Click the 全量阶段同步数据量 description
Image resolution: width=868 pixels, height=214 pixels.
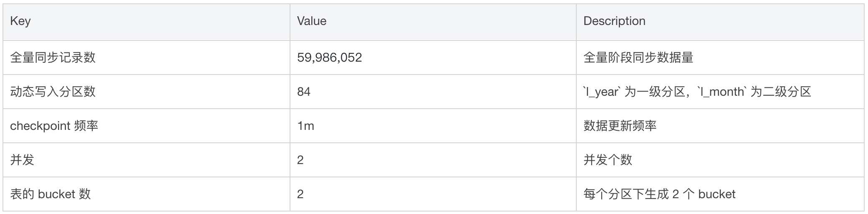[638, 57]
